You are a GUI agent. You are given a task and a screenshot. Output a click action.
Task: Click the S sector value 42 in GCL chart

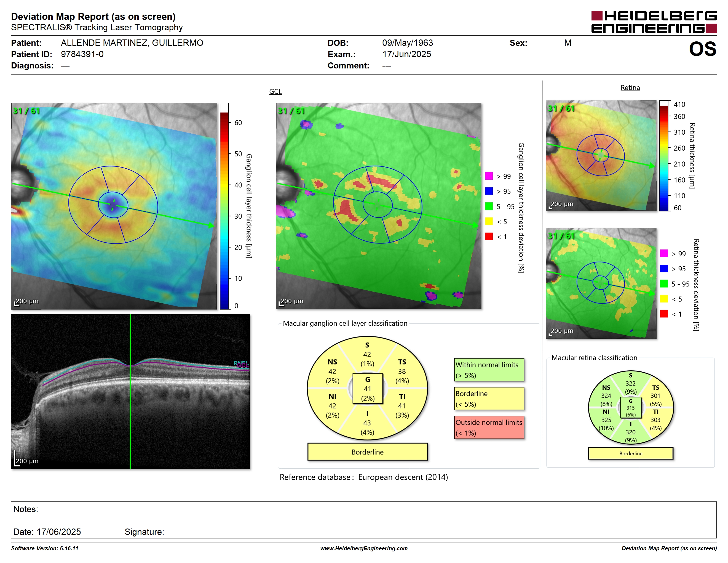click(367, 355)
